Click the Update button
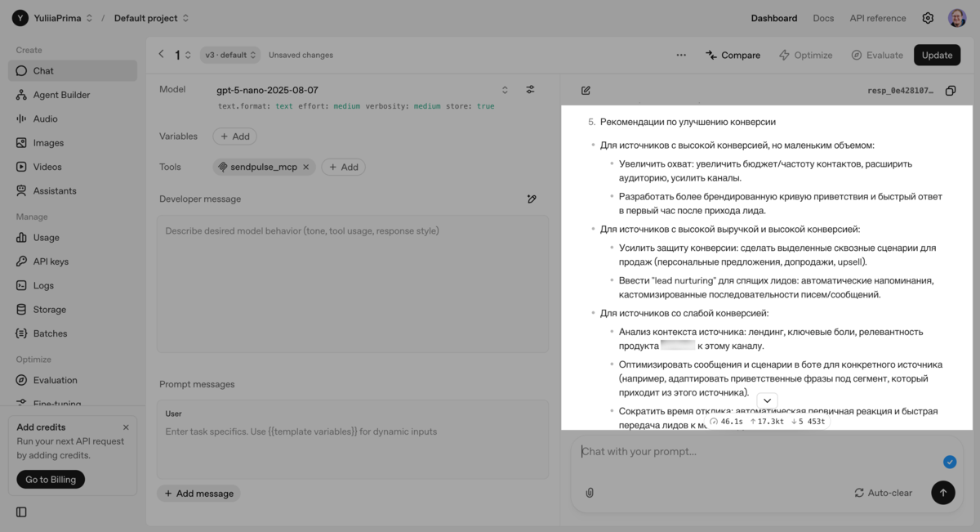Screen dimensions: 980x532 click(x=937, y=55)
